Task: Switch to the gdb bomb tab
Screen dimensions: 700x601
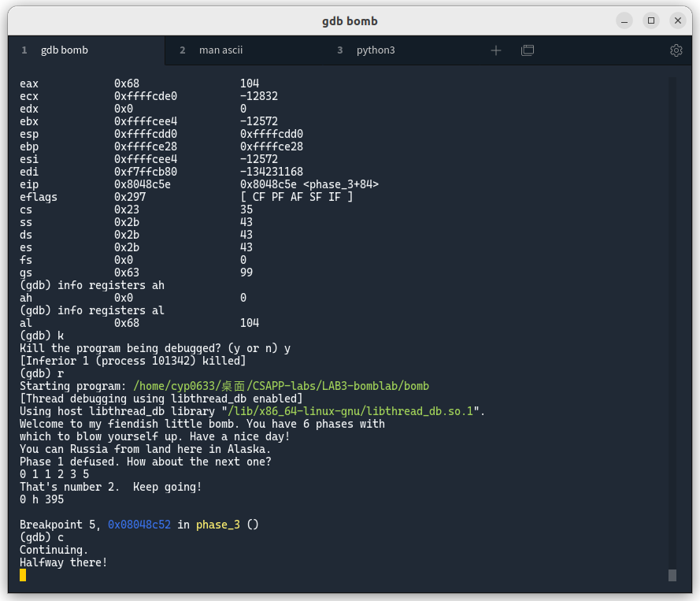Action: [x=86, y=50]
